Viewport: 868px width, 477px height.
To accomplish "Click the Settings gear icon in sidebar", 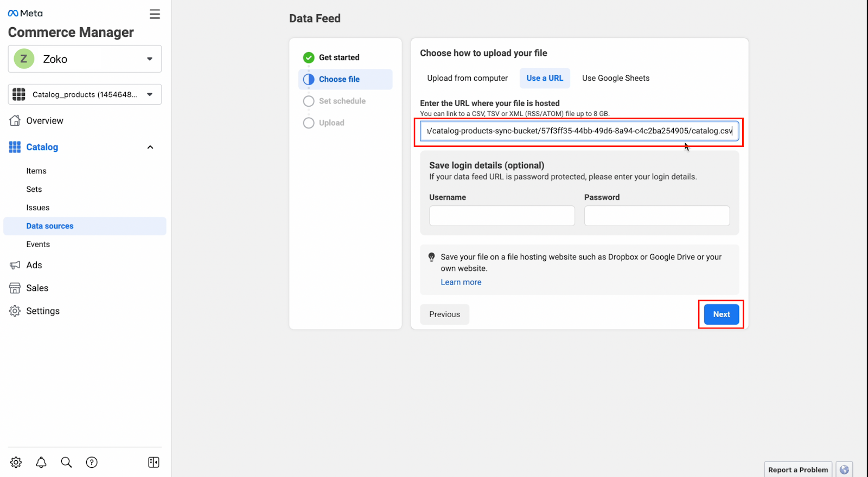I will click(x=15, y=311).
